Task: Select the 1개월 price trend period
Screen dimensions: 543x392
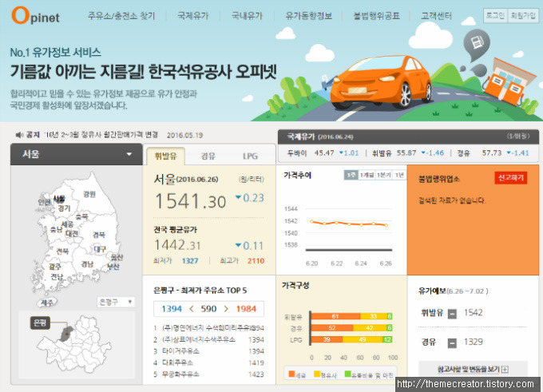Action: (x=367, y=175)
